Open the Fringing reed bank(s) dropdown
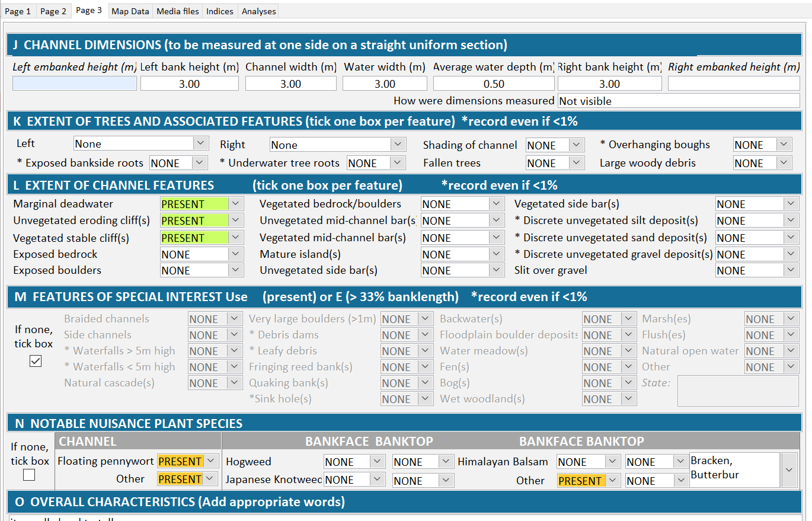The image size is (812, 521). [407, 367]
